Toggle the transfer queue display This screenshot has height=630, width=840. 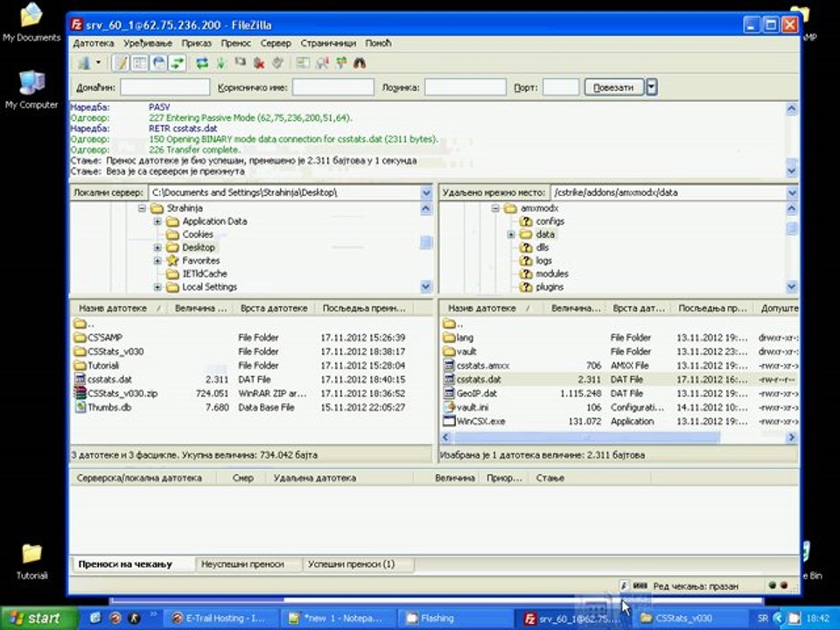(x=177, y=63)
